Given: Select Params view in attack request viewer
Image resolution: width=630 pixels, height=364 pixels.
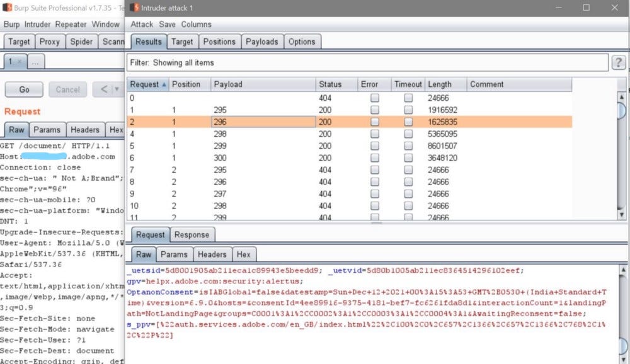Looking at the screenshot, I should 174,254.
